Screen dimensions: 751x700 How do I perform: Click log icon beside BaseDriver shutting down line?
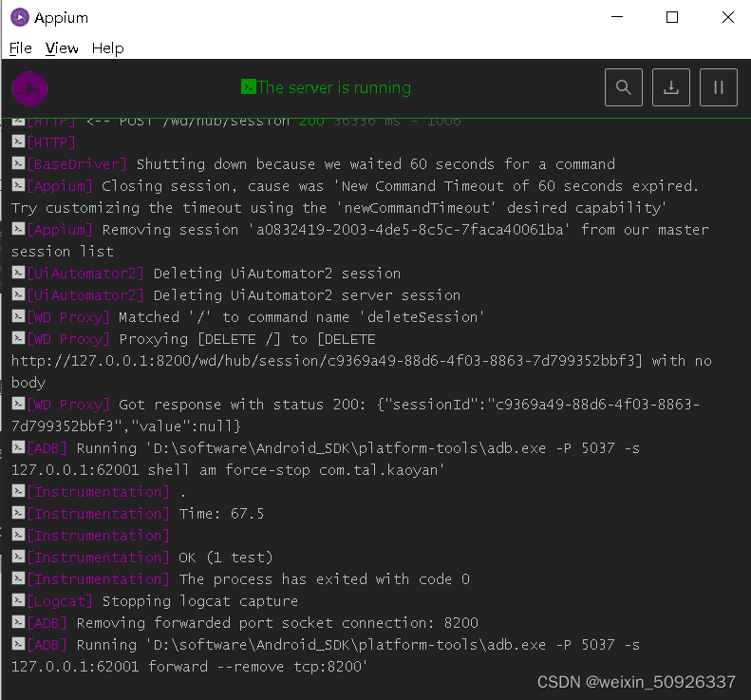coord(18,163)
